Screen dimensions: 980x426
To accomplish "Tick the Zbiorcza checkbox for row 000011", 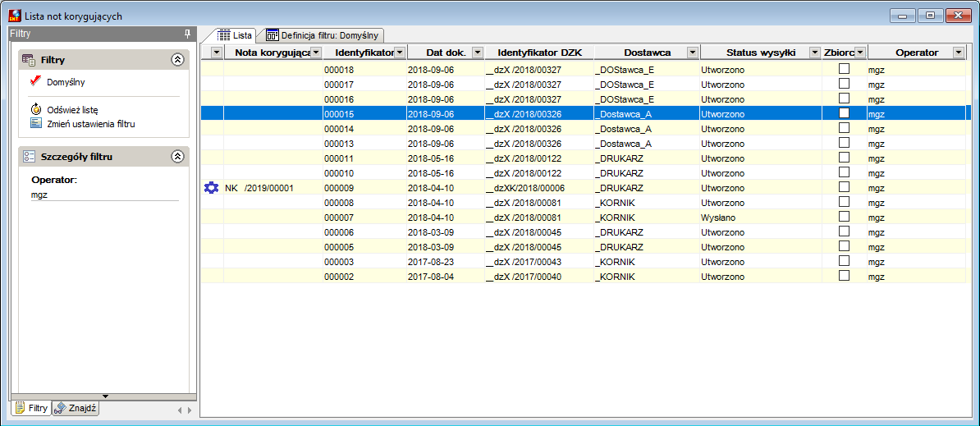I will (x=844, y=158).
